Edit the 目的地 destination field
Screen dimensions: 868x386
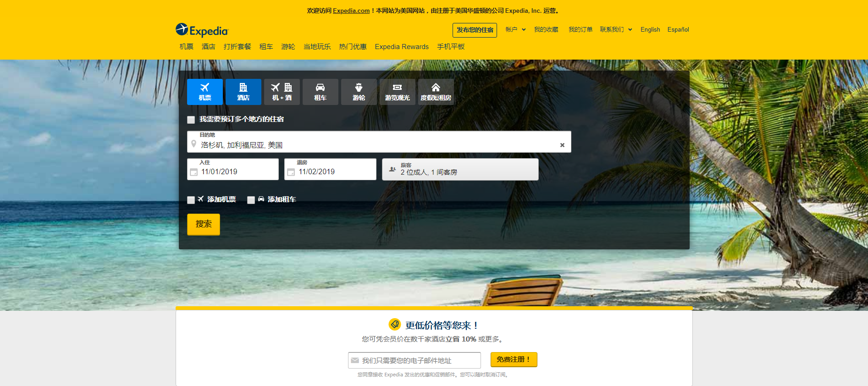(379, 142)
